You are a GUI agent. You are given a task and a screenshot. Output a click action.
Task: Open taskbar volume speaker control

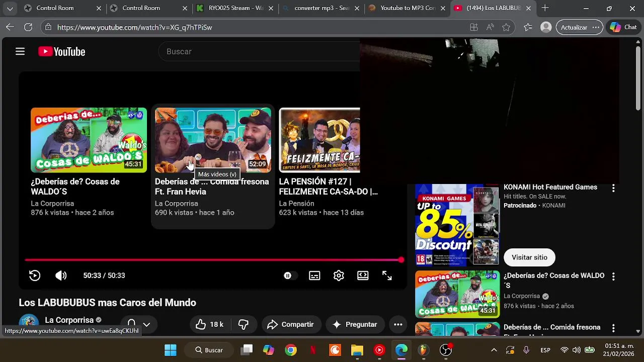[577, 350]
